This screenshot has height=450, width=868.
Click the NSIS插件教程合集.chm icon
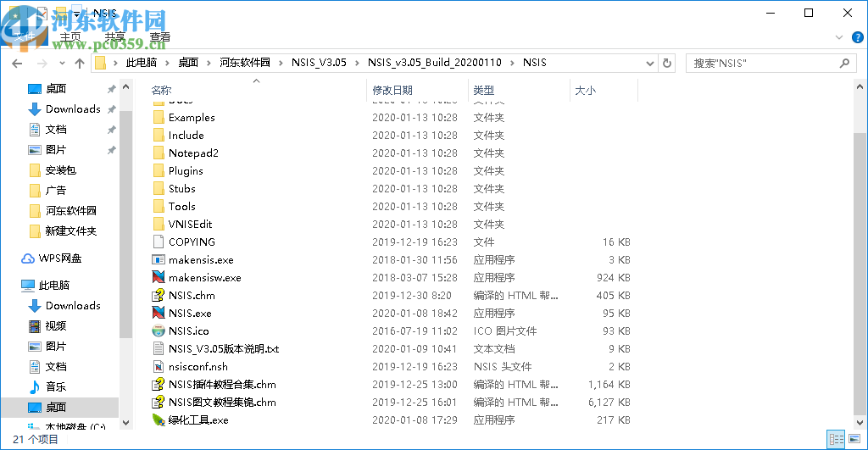click(x=159, y=384)
